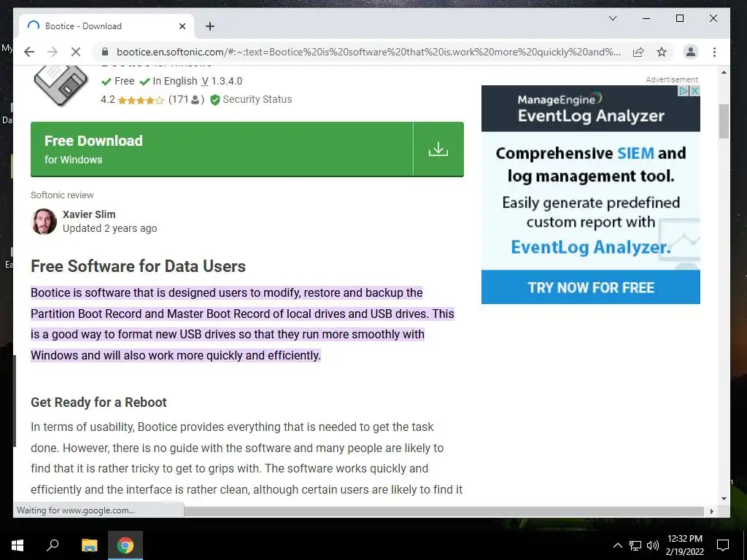747x560 pixels.
Task: Click Xavier Slim's author photo
Action: (44, 222)
